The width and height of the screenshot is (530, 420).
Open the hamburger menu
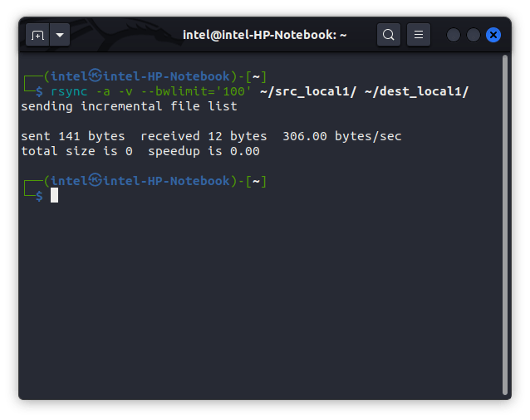click(419, 35)
